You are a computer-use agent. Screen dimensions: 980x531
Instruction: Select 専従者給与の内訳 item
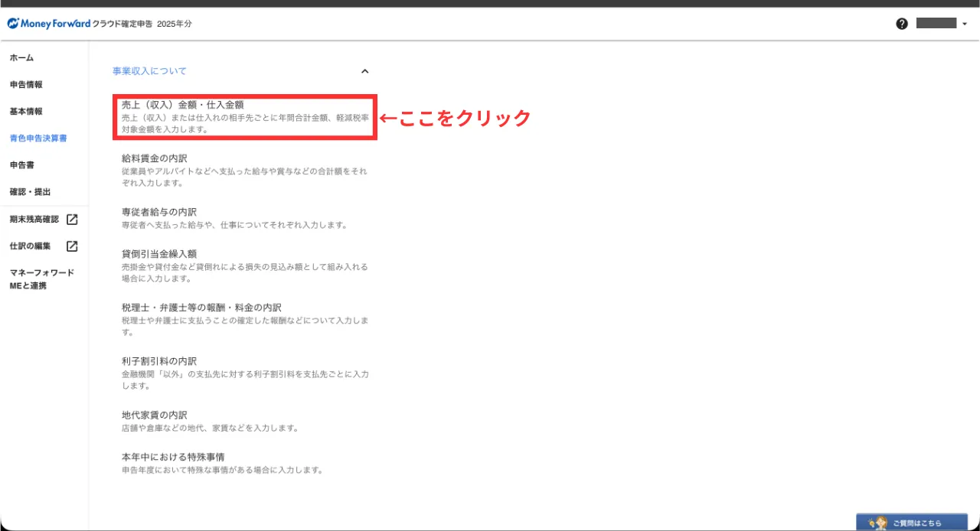coord(159,212)
